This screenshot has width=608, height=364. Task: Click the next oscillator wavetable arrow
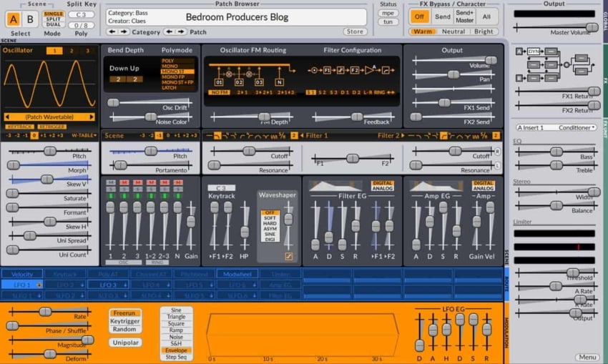[x=92, y=117]
